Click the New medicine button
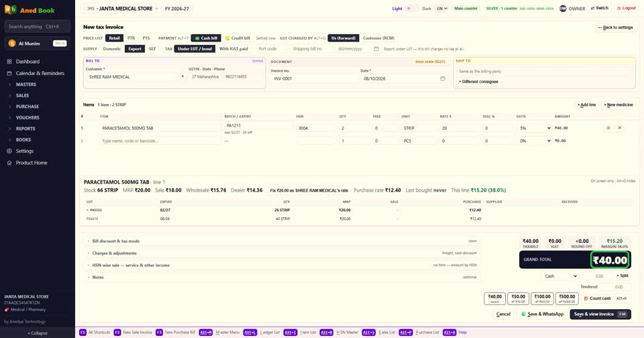 pos(619,105)
